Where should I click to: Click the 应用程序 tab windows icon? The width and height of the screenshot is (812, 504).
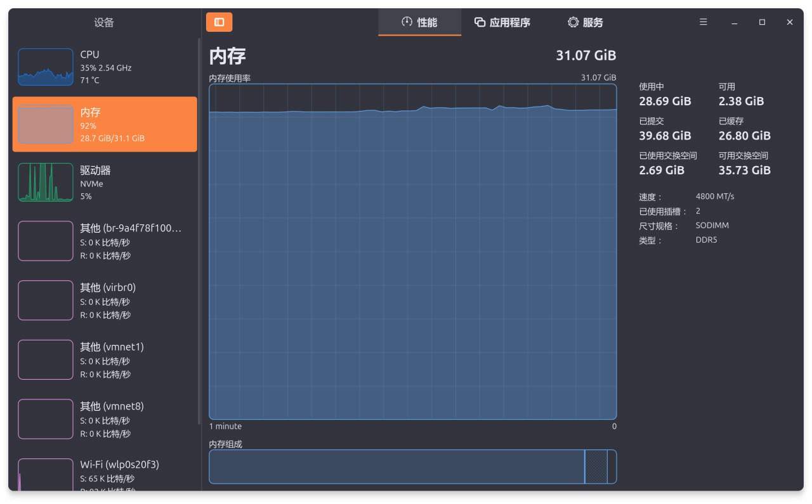tap(480, 22)
